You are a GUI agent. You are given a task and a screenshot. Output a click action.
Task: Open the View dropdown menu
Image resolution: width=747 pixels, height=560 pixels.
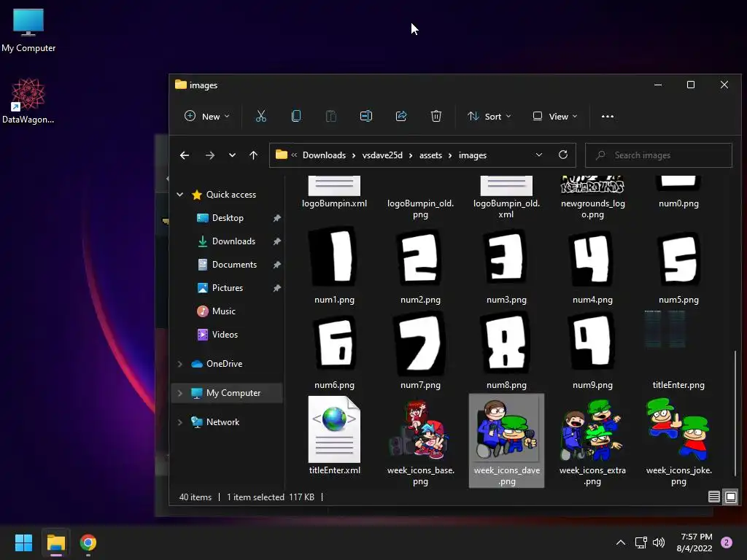(555, 116)
